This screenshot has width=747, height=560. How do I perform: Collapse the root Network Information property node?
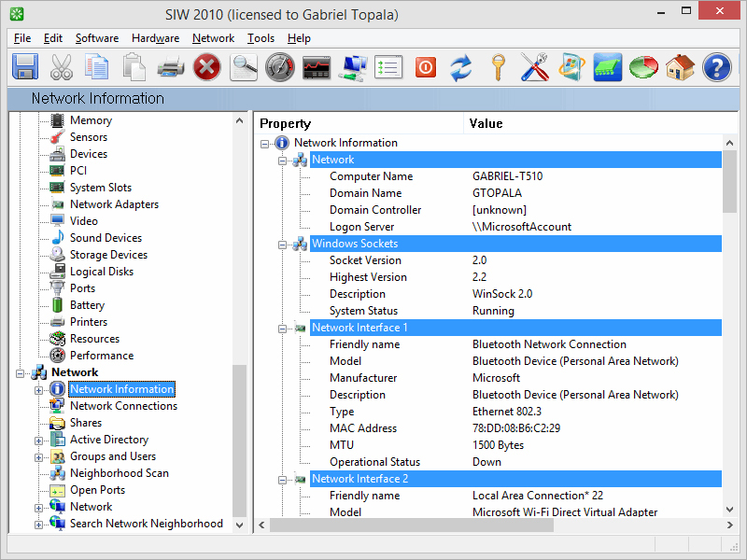264,144
